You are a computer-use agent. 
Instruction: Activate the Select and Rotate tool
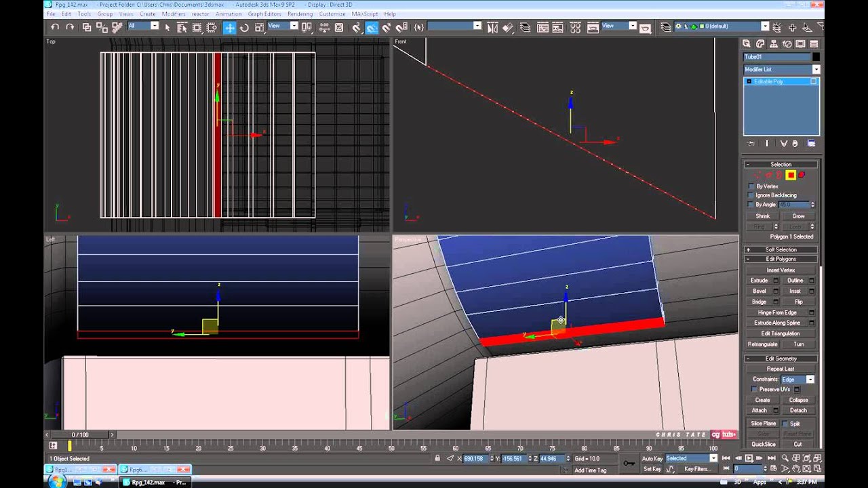click(244, 27)
